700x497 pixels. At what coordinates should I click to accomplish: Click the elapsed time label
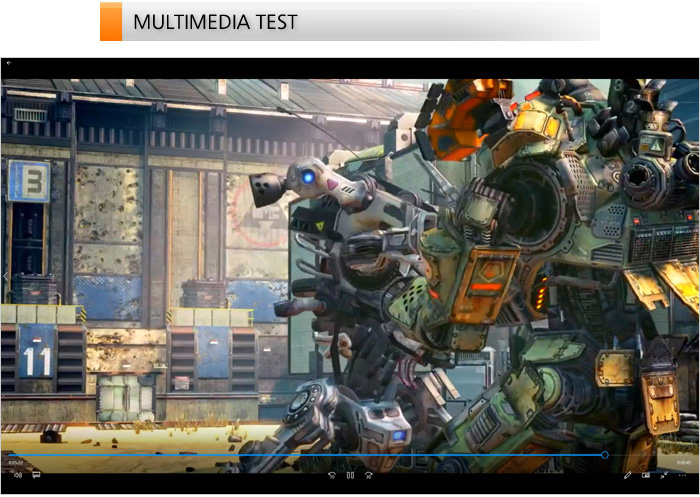pyautogui.click(x=15, y=463)
